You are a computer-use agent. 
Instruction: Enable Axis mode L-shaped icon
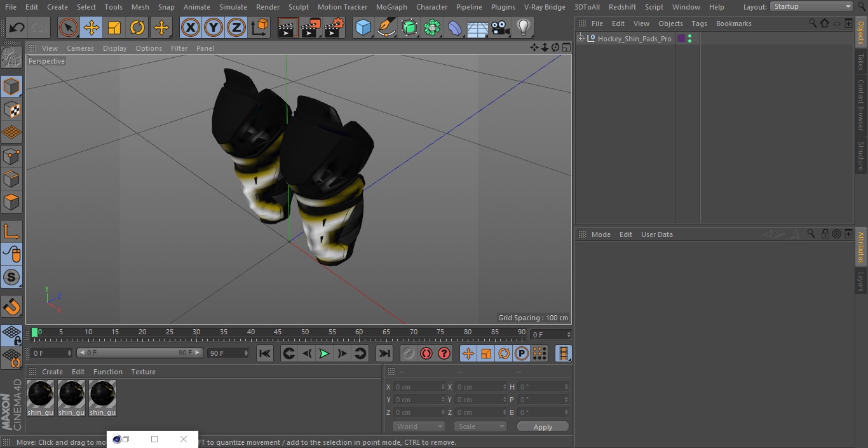[11, 231]
